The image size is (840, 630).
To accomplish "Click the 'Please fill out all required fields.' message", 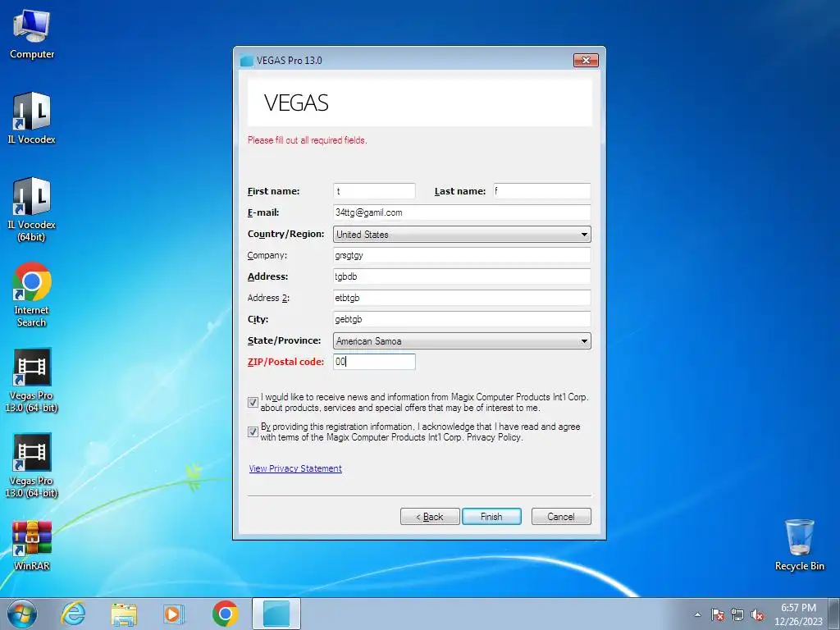I will tap(307, 140).
